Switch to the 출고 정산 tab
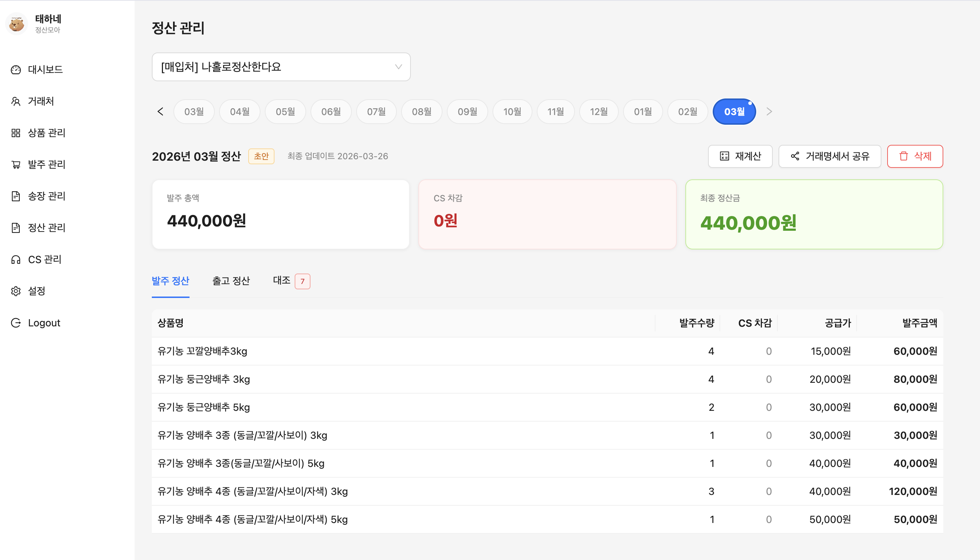The image size is (980, 560). coord(231,281)
